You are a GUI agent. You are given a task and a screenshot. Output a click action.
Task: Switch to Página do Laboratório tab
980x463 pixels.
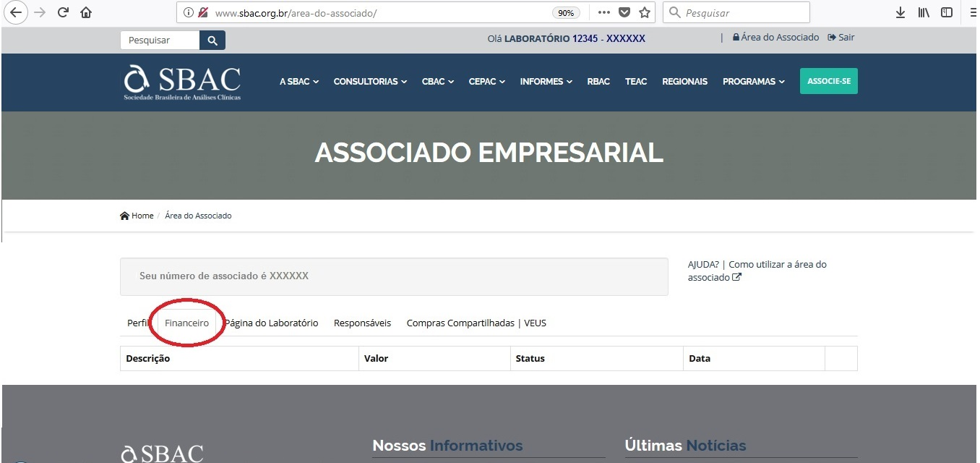click(x=272, y=323)
